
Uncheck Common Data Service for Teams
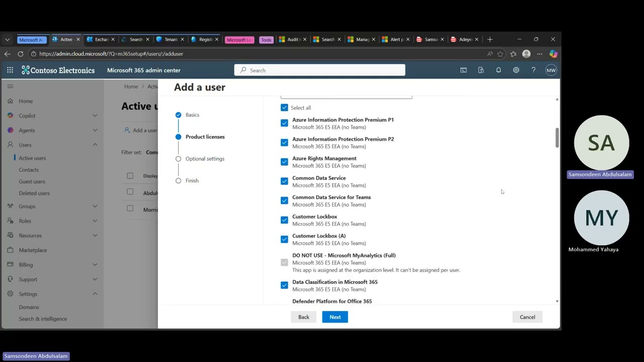284,201
